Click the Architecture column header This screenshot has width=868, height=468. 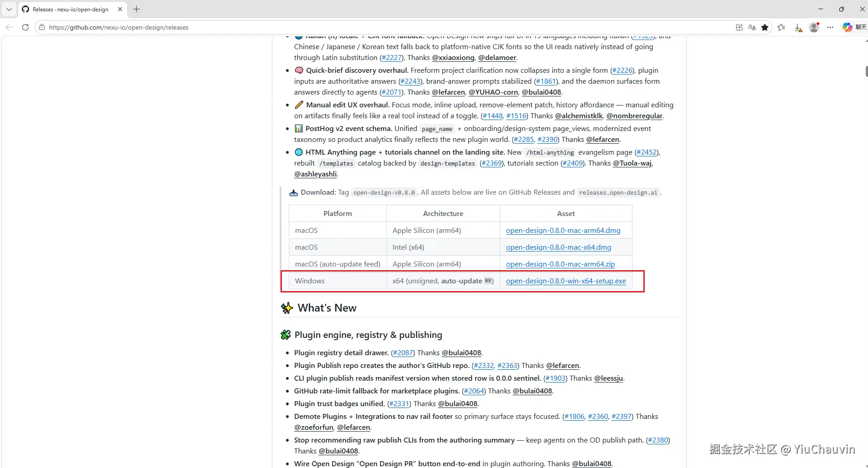[x=443, y=214]
